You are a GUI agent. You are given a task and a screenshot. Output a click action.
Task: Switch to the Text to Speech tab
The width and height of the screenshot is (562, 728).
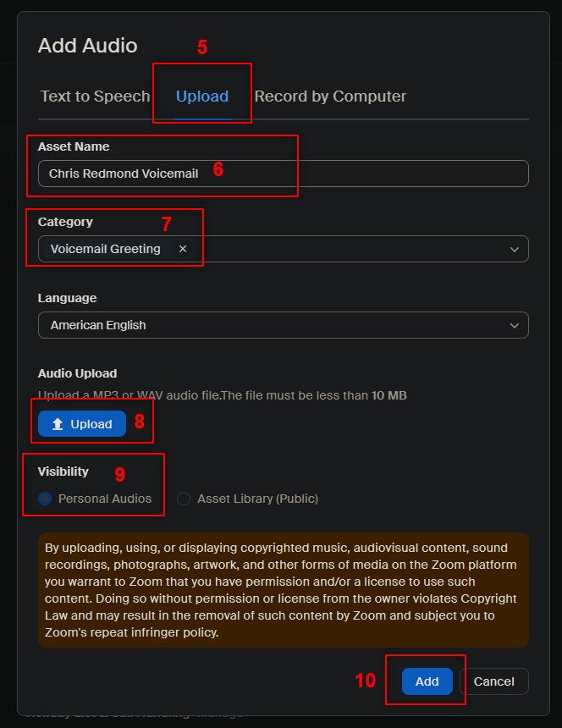(x=95, y=97)
